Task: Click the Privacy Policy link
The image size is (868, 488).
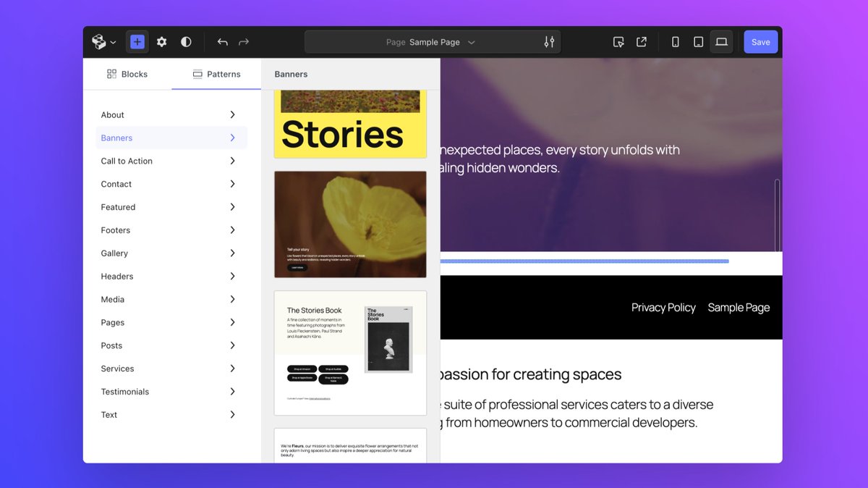Action: click(x=663, y=307)
